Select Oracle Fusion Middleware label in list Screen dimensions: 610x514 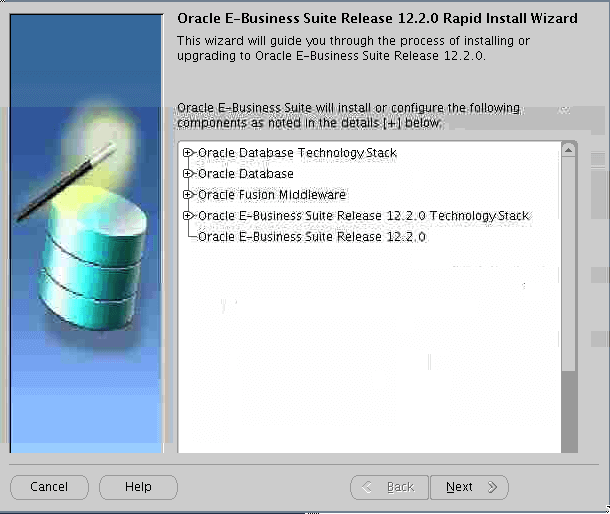272,195
